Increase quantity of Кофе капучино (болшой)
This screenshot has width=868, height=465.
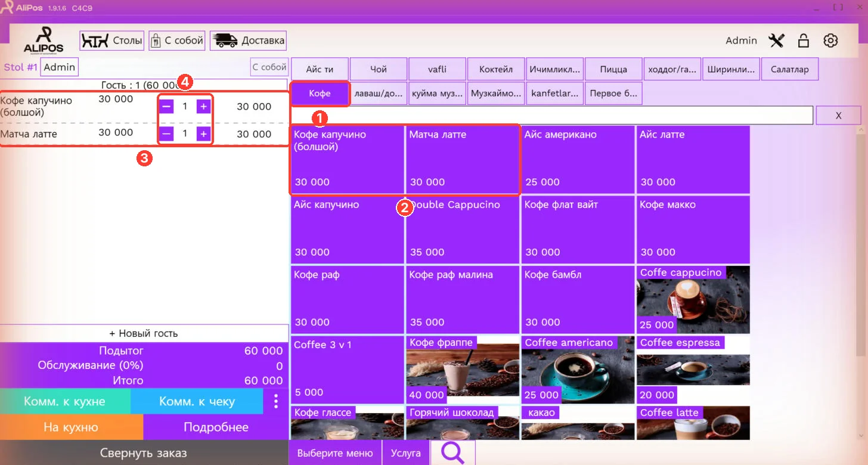tap(203, 107)
